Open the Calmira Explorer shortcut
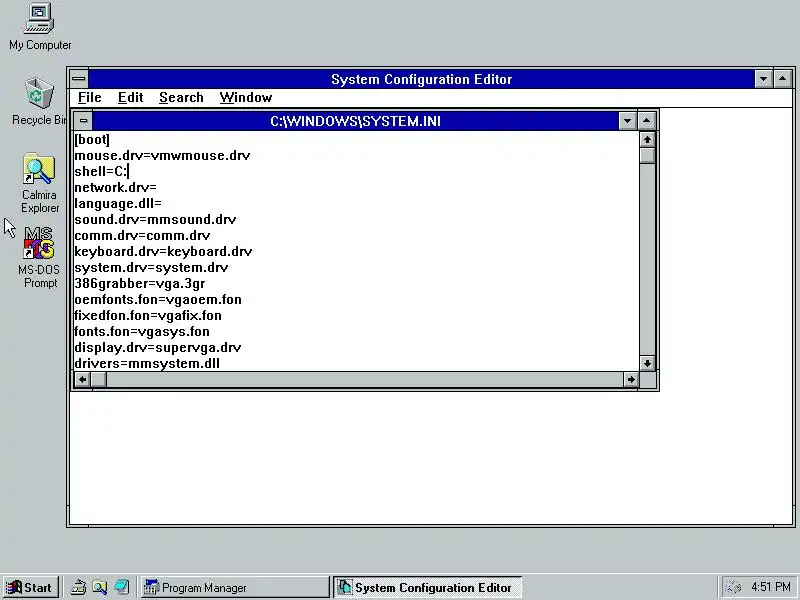Viewport: 800px width, 600px height. click(39, 183)
